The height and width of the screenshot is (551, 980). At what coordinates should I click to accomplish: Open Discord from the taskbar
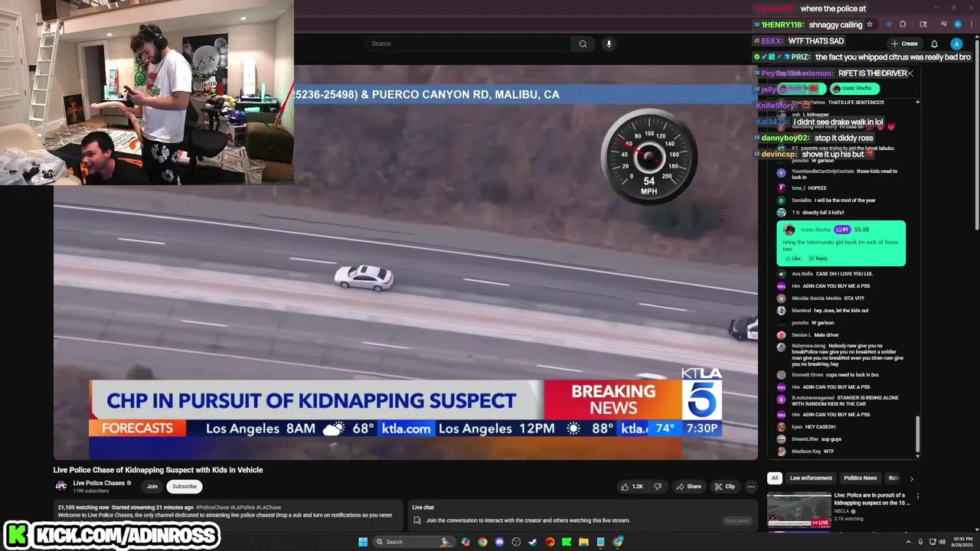pyautogui.click(x=499, y=542)
